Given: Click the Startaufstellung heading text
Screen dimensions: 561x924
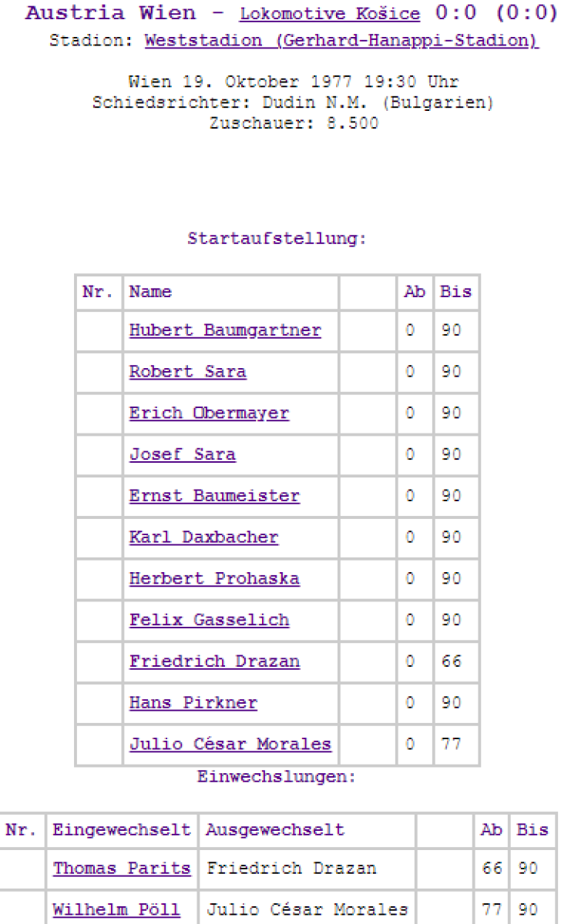Looking at the screenshot, I should (x=277, y=239).
